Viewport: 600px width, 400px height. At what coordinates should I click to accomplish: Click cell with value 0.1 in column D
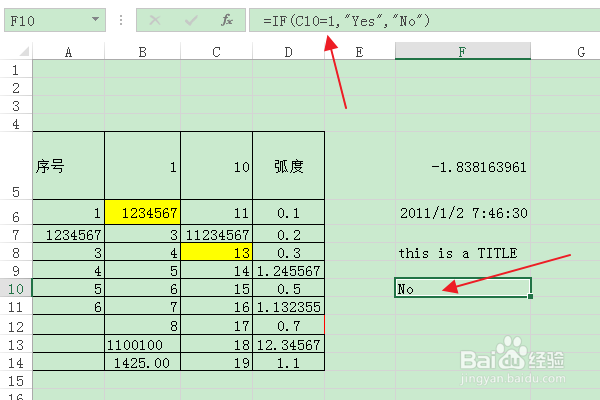[289, 212]
